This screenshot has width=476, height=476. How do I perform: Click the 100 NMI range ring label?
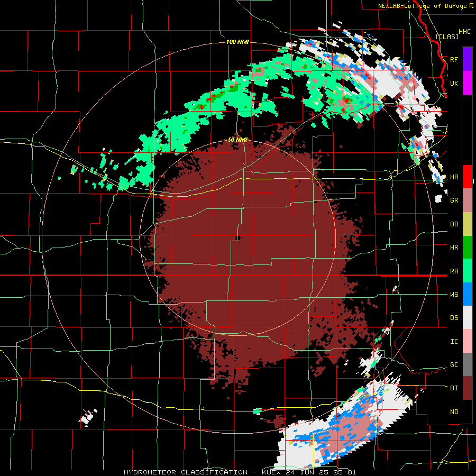[237, 42]
